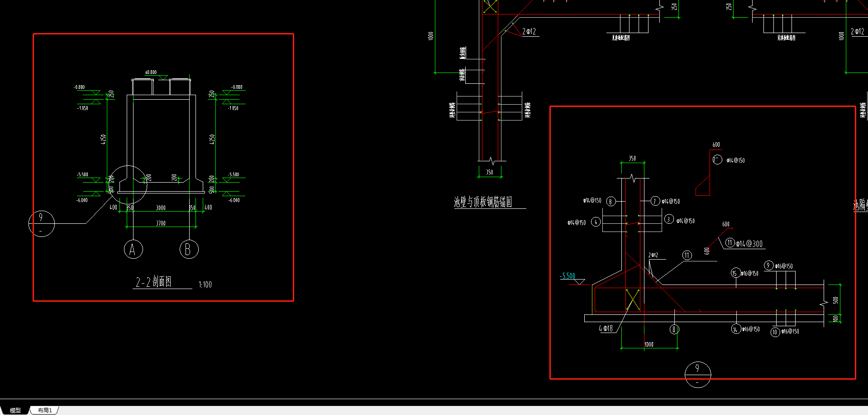Select the '池壁与顶板钢筋锚固' caption

(483, 202)
